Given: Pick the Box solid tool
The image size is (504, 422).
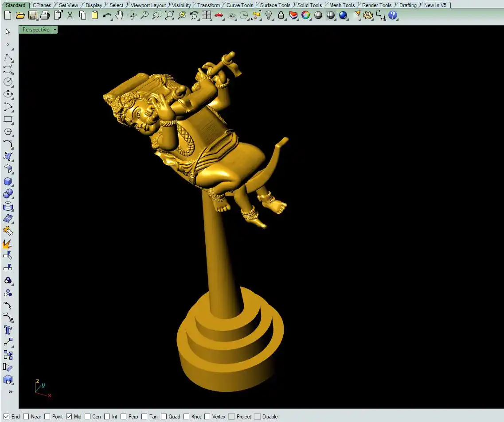Looking at the screenshot, I should pos(8,181).
